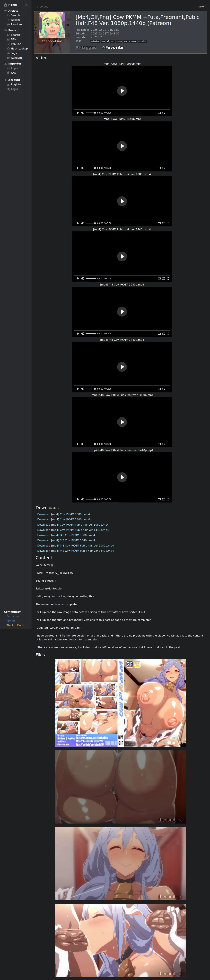Open the Matrix community link

(x=11, y=621)
